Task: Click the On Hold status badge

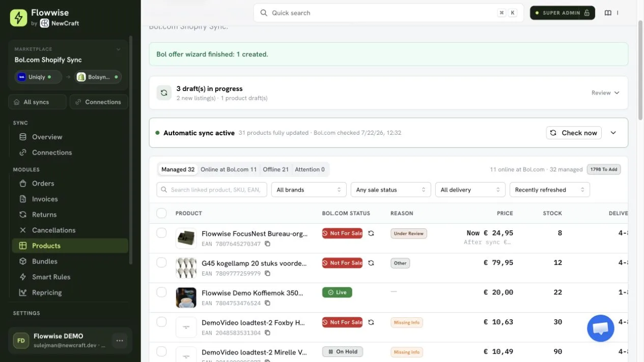Action: pos(343,352)
